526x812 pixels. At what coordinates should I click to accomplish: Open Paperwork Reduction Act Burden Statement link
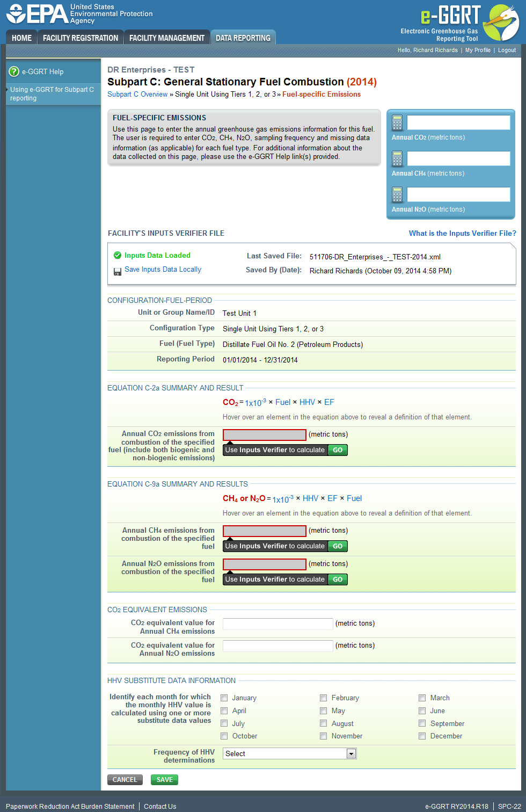point(70,807)
